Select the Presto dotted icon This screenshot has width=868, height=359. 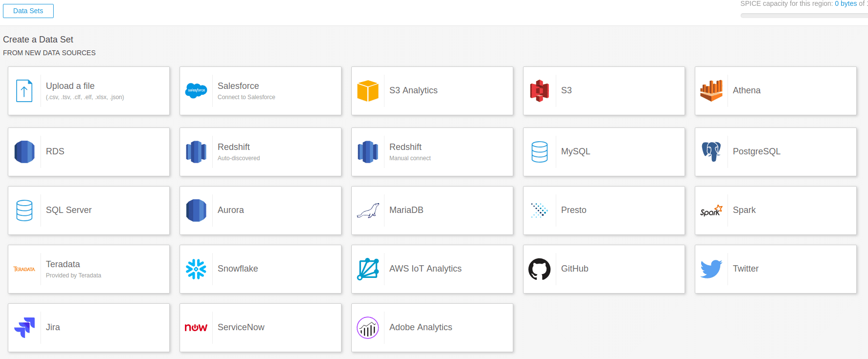click(x=540, y=211)
